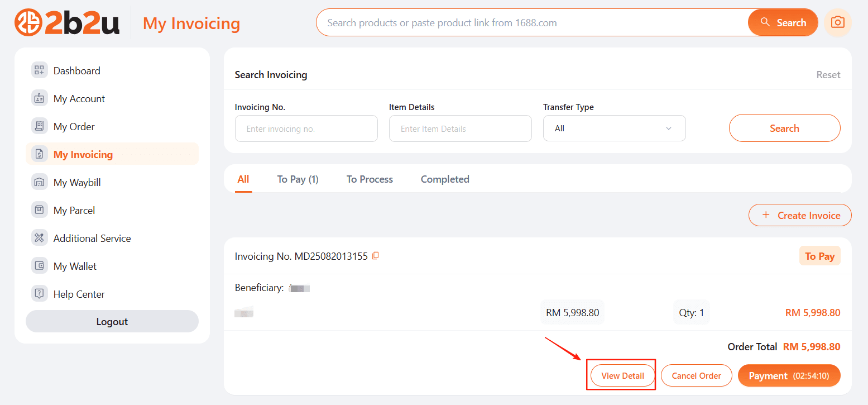Image resolution: width=868 pixels, height=405 pixels.
Task: Click the My Wallet icon
Action: [x=40, y=266]
